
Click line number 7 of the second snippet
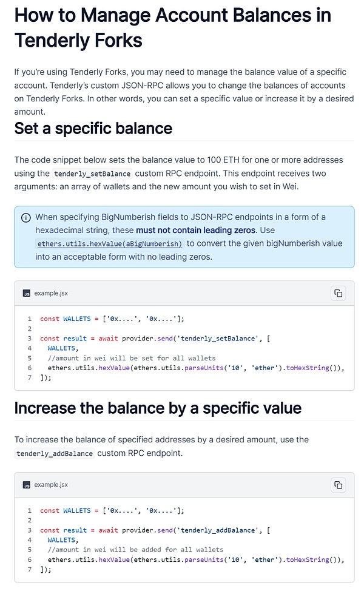pyautogui.click(x=29, y=570)
